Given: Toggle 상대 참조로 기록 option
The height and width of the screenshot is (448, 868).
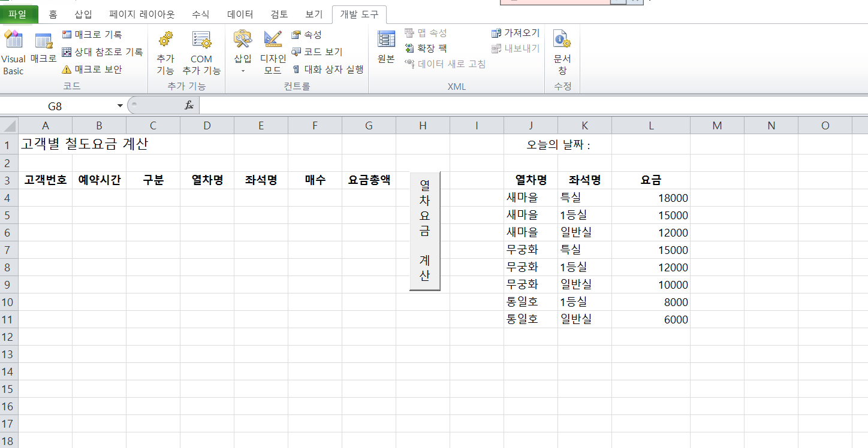Looking at the screenshot, I should [x=103, y=52].
